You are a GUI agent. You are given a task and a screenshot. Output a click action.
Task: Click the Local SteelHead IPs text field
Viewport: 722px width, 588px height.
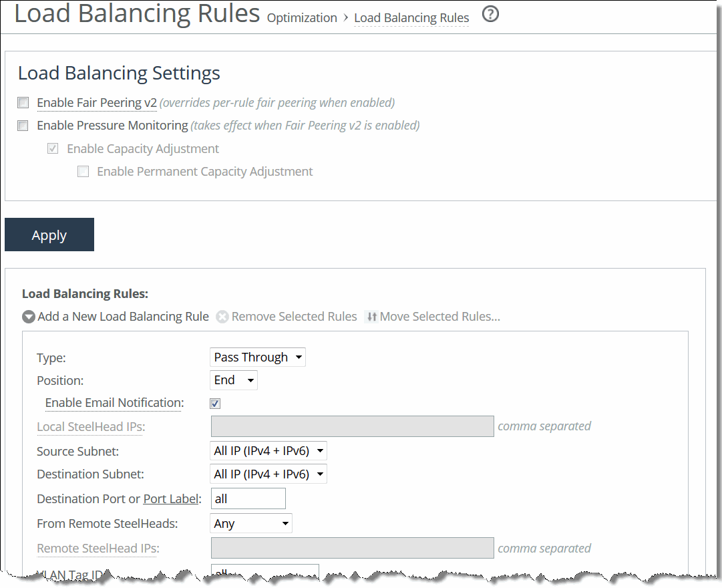352,426
